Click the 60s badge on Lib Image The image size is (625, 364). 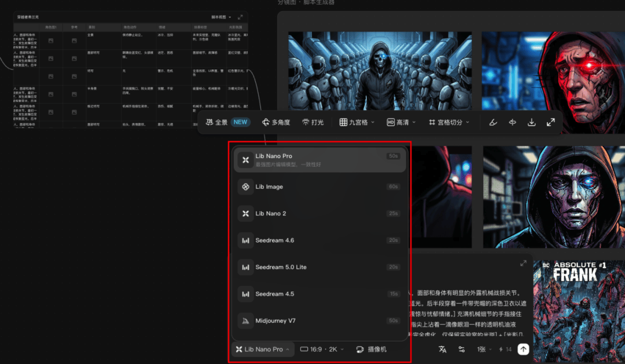[393, 186]
